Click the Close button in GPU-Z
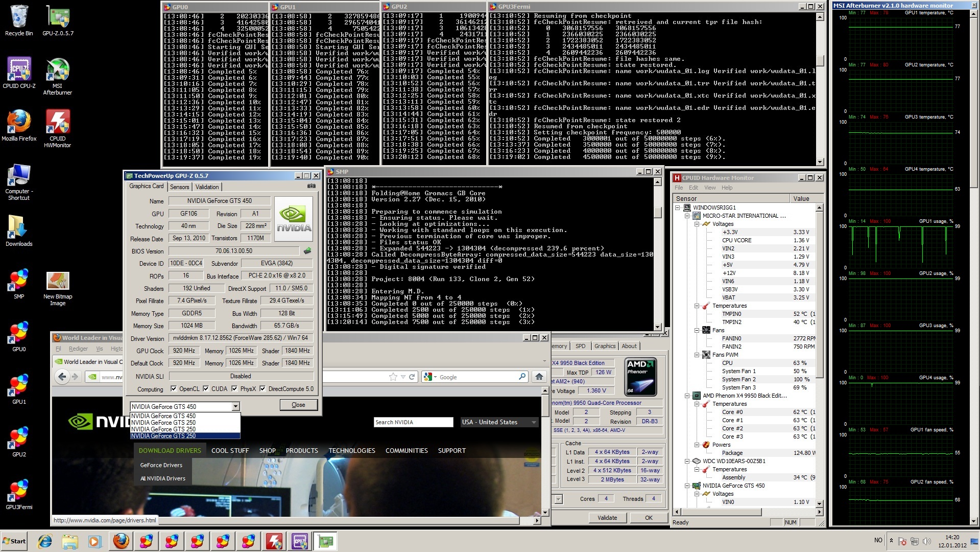The image size is (980, 552). (298, 405)
